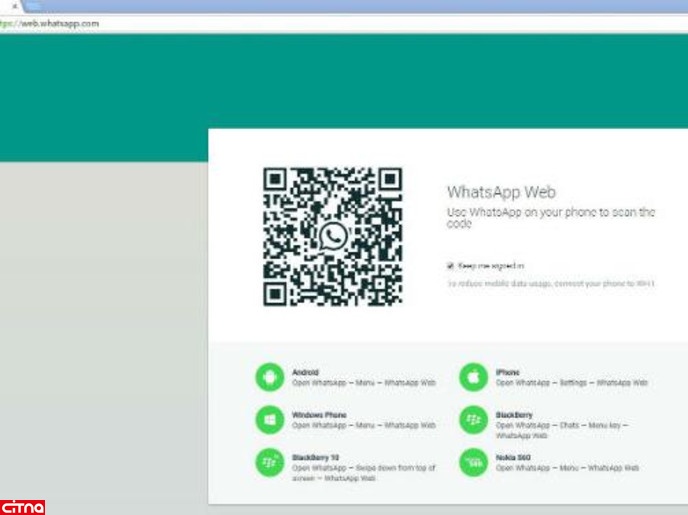Viewport: 688px width, 515px height.
Task: Click the BlackBerry 10 green icon
Action: 269,462
